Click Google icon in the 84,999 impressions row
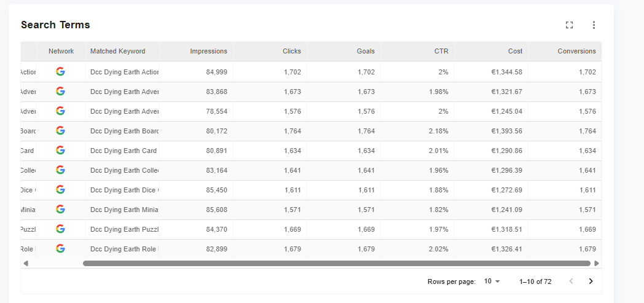 pos(60,72)
